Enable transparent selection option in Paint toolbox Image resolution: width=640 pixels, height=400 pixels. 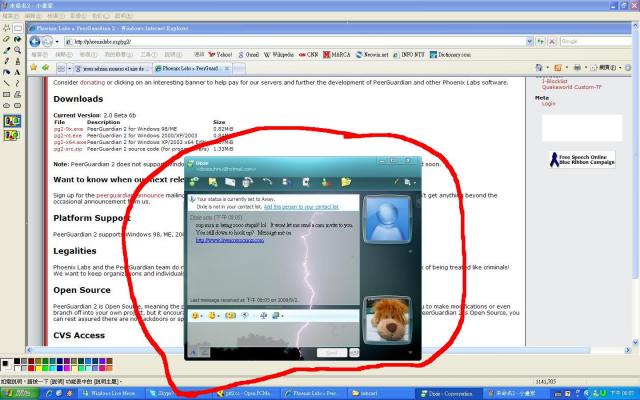pyautogui.click(x=12, y=135)
